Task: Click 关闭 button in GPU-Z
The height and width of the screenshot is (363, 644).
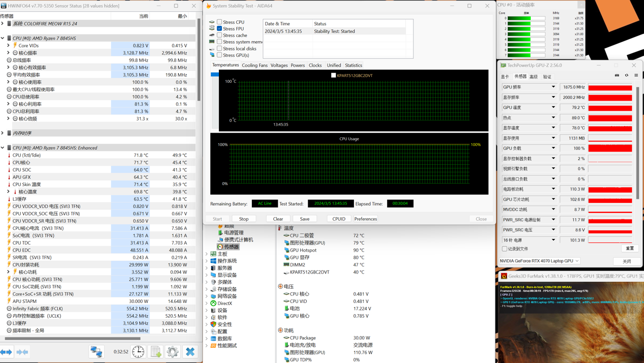Action: (627, 261)
